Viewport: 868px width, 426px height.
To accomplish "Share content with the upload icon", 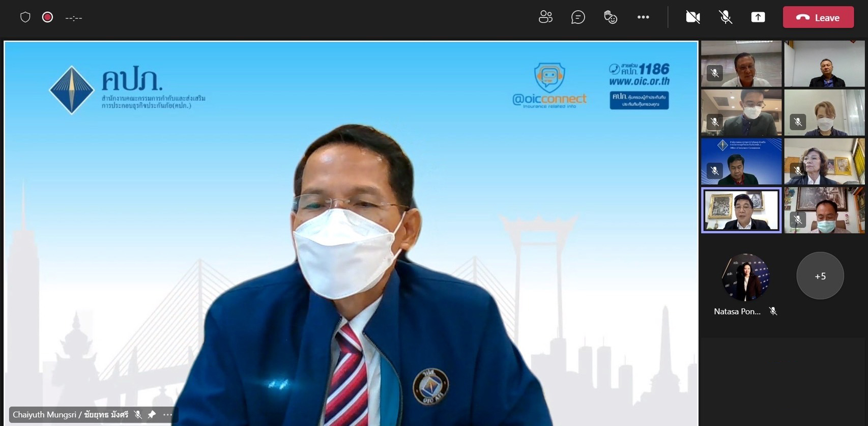I will [x=758, y=17].
